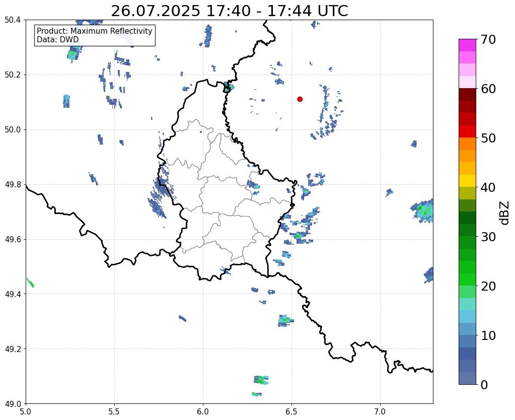Click the red location marker dot
515x420 pixels.
[x=300, y=99]
